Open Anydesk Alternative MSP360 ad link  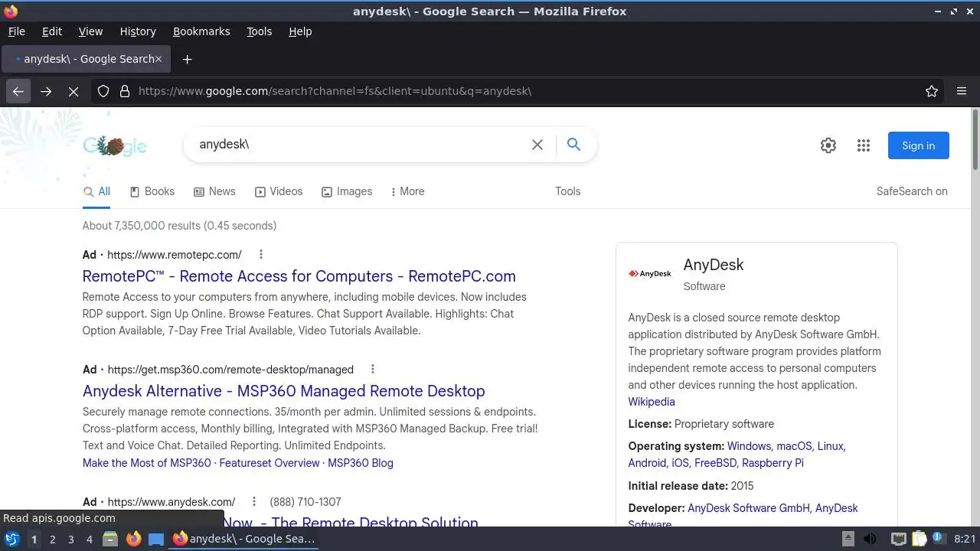pyautogui.click(x=283, y=391)
